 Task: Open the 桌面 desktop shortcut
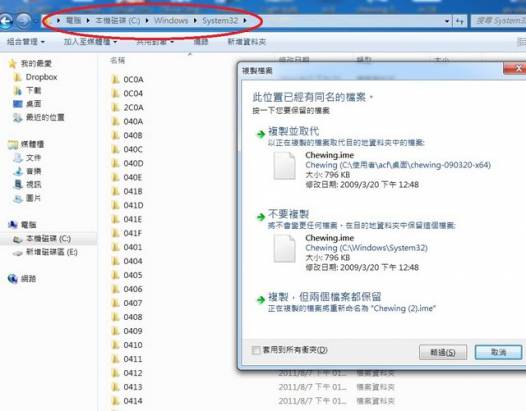point(33,104)
